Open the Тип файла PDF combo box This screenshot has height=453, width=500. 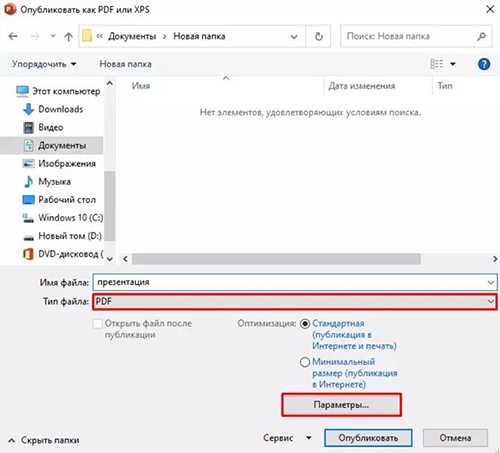pos(295,302)
